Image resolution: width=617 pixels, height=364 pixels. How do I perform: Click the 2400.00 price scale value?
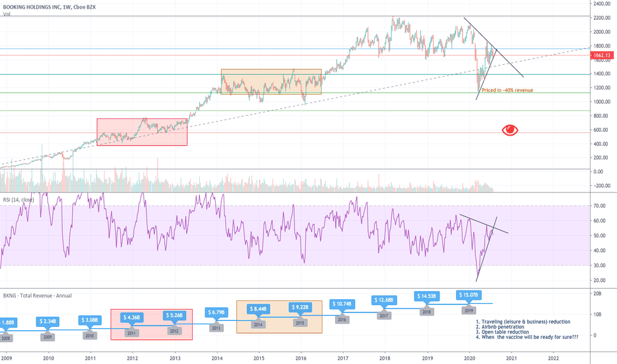[602, 3]
